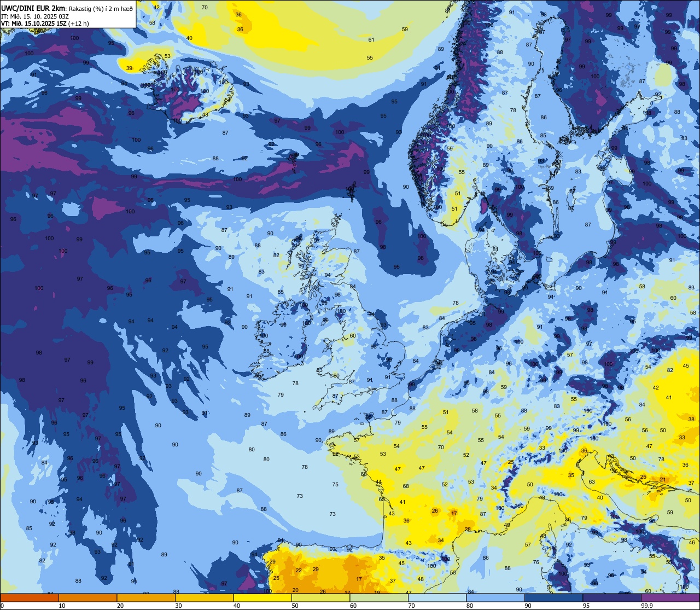The height and width of the screenshot is (610, 700).
Task: Click the legend tick label 20
Action: click(x=120, y=606)
